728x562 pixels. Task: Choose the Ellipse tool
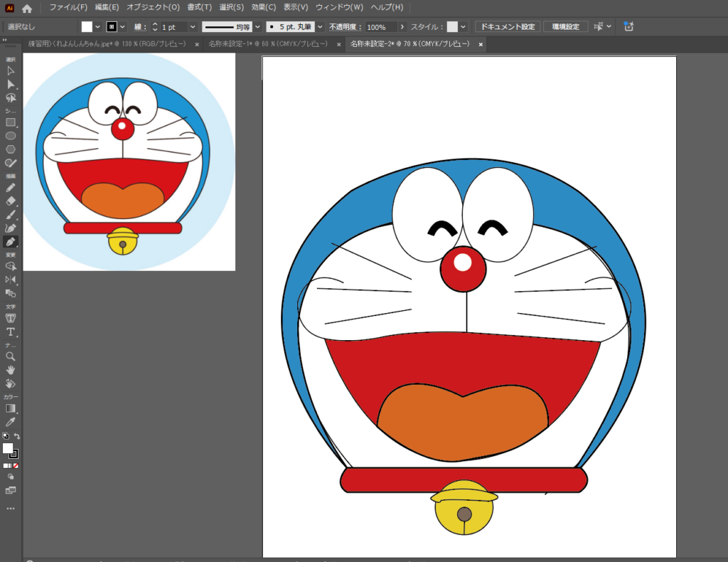(11, 136)
